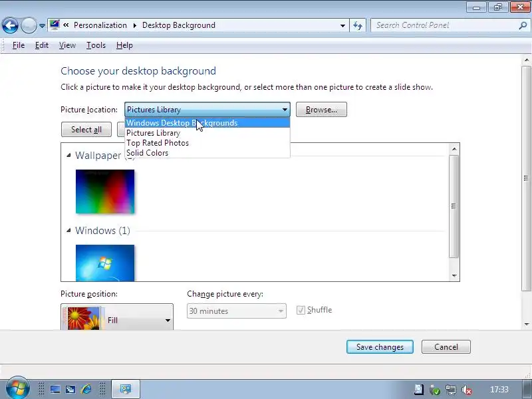Click the 17:33 clock in the tray
The width and height of the screenshot is (532, 399).
499,390
